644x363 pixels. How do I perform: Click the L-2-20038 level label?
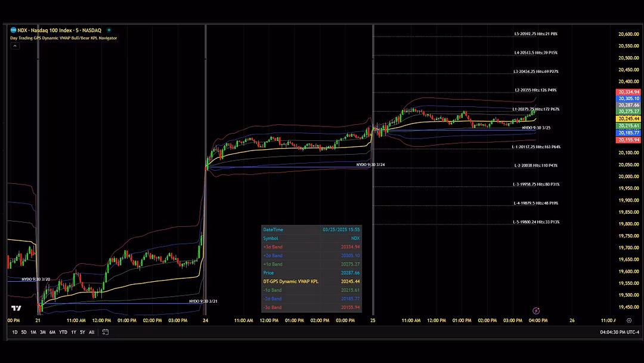point(535,165)
